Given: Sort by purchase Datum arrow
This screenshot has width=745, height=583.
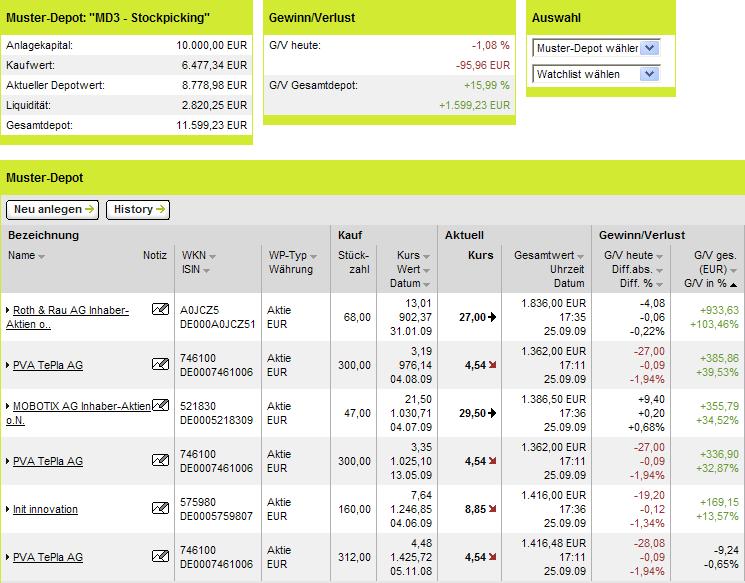Looking at the screenshot, I should [426, 285].
